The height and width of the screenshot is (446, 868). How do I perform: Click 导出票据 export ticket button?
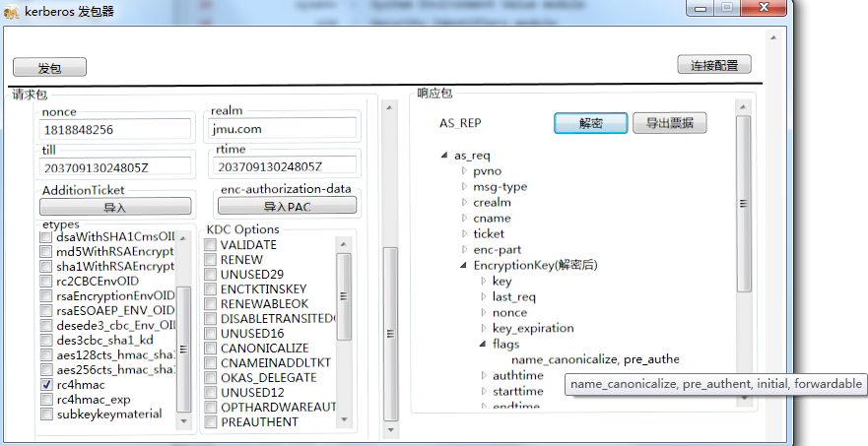[x=670, y=123]
